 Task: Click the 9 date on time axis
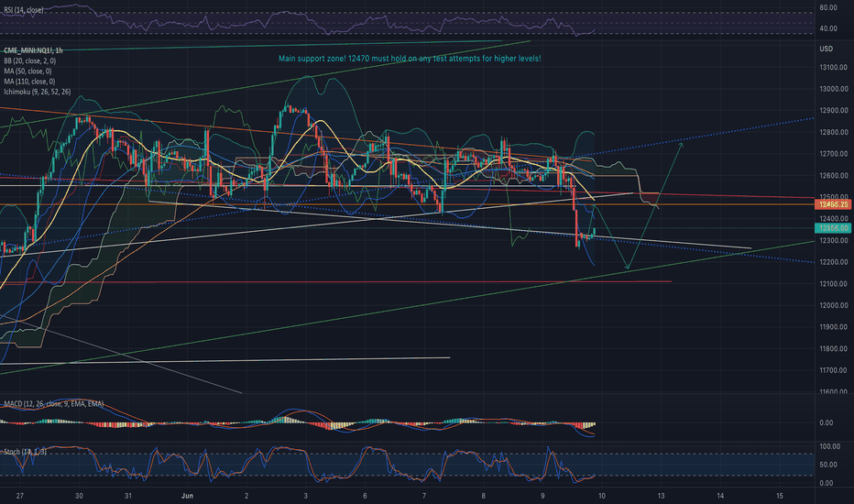(543, 496)
